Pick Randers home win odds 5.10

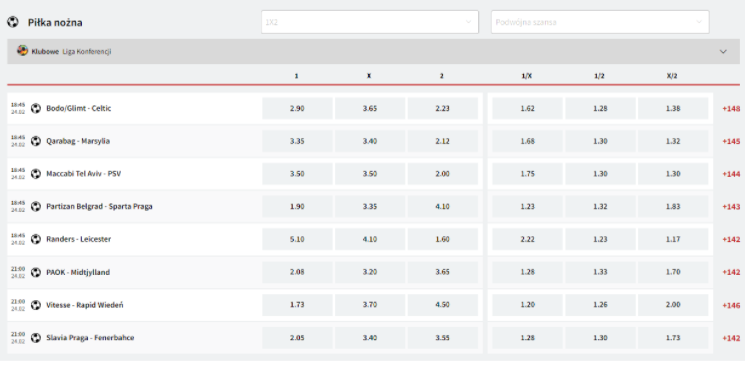point(297,239)
